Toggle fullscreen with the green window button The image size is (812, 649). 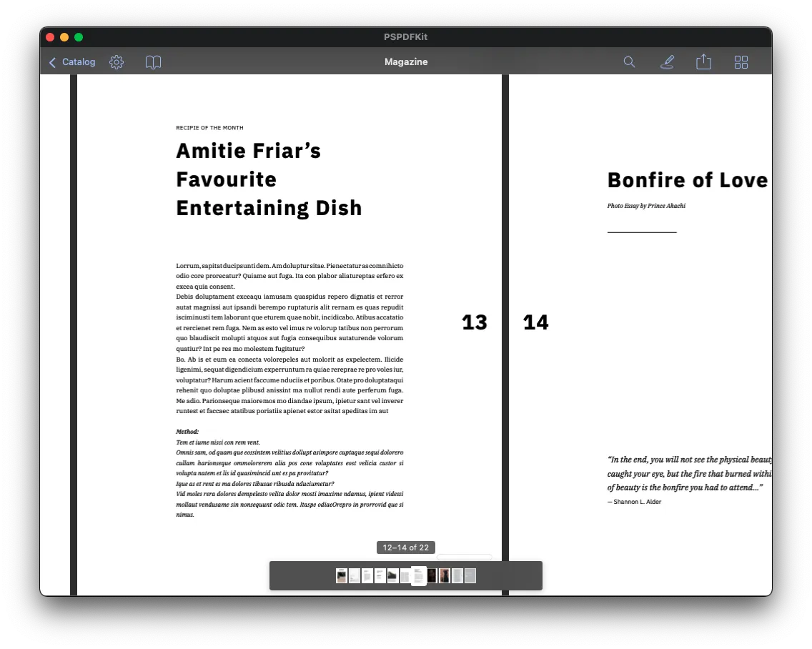tap(79, 36)
